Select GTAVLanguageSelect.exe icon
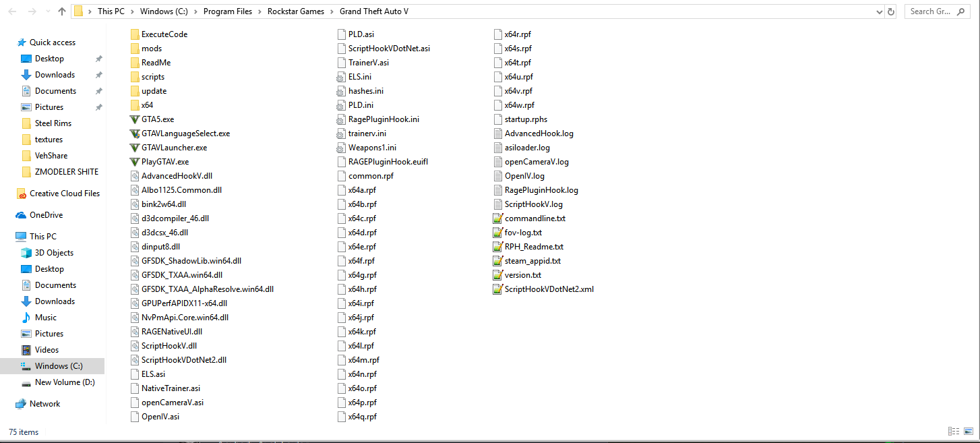Viewport: 980px width, 443px height. [x=135, y=134]
